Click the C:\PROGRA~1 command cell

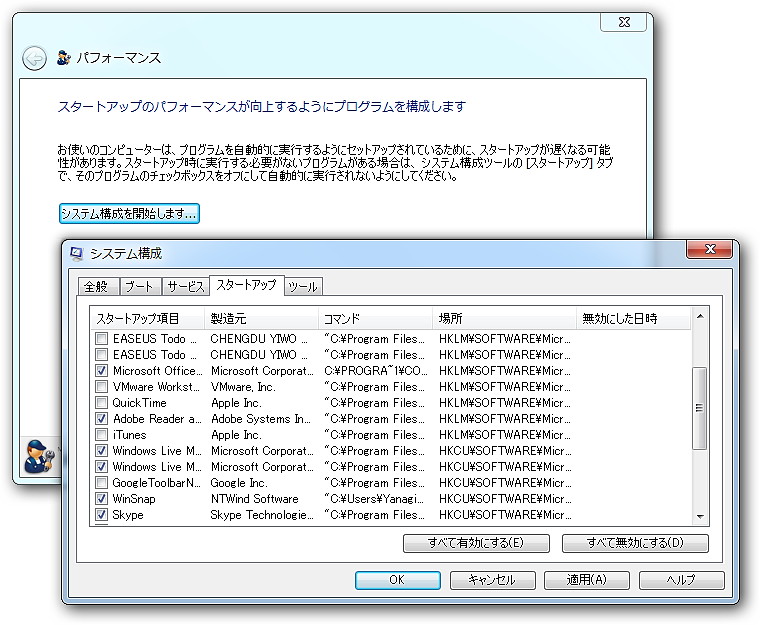coord(376,370)
